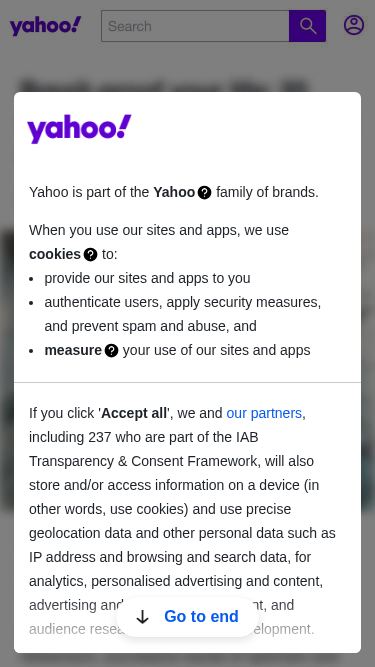Click the Yahoo logo inside the consent dialog

click(x=79, y=129)
